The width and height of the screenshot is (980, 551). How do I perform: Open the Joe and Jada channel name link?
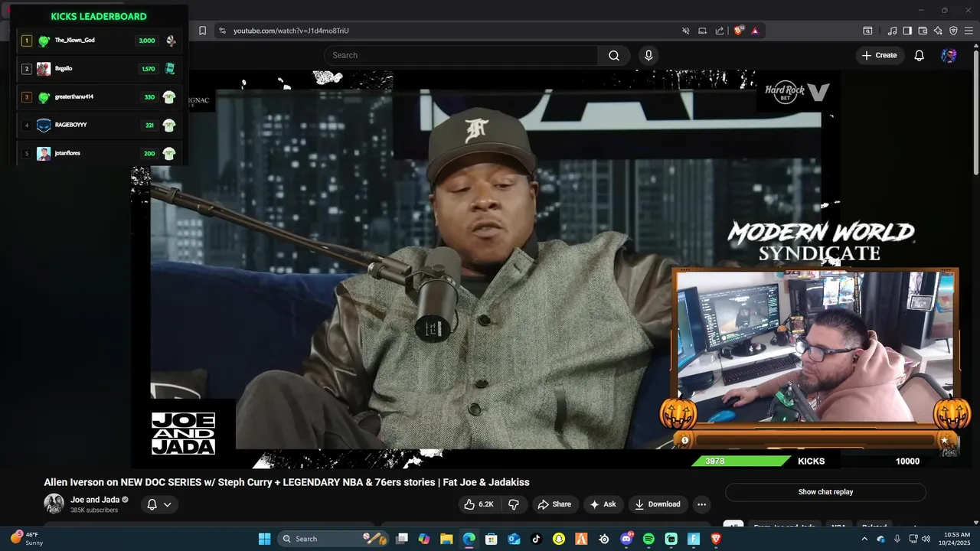[x=95, y=500]
